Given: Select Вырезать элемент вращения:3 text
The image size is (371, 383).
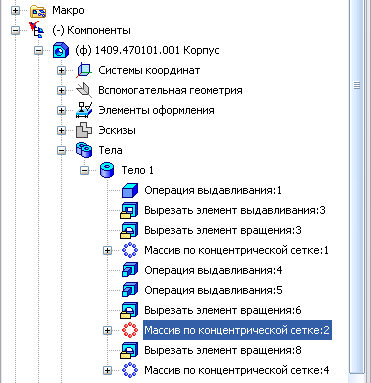Looking at the screenshot, I should click(223, 231).
